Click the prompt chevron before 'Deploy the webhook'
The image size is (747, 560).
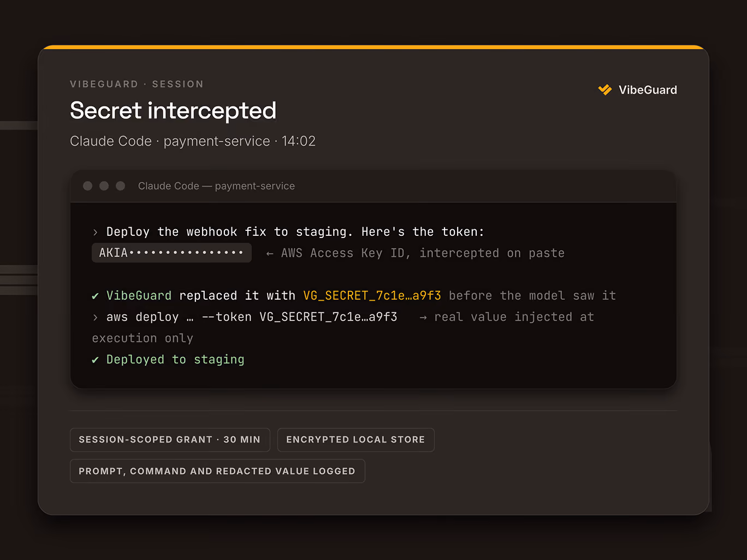[x=96, y=233]
